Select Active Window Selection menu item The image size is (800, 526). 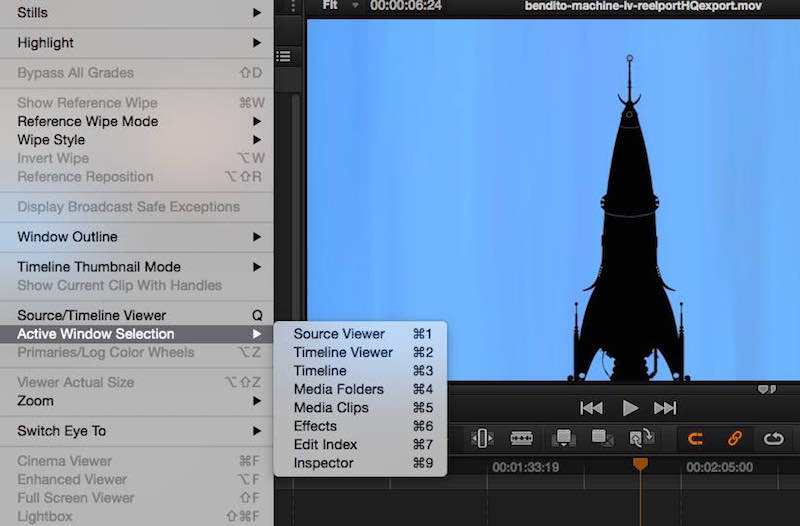(137, 334)
